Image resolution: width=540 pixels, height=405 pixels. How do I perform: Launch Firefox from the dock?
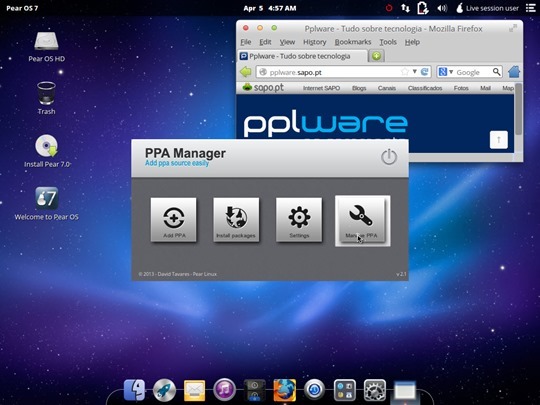pos(284,390)
